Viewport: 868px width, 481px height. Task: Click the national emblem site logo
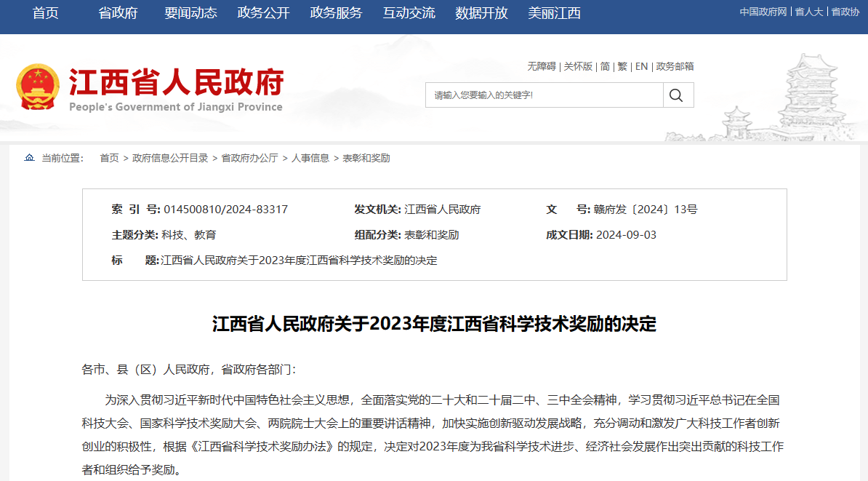tap(38, 86)
